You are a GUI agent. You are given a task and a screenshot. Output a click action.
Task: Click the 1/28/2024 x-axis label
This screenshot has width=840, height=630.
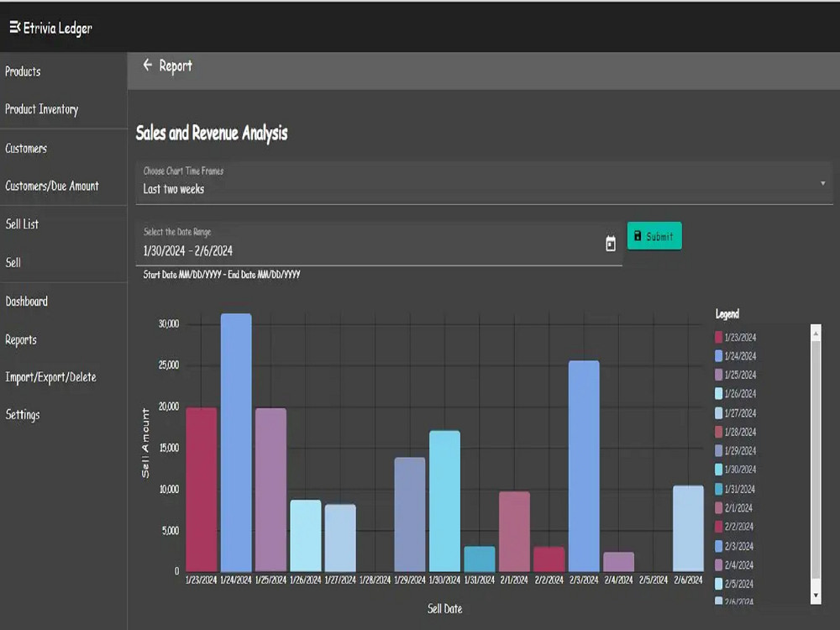pyautogui.click(x=375, y=580)
